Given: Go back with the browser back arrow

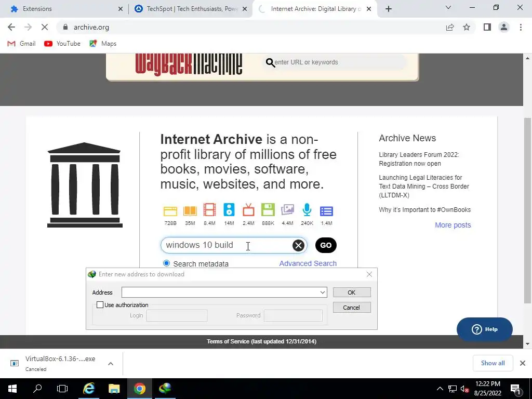Looking at the screenshot, I should 11,27.
